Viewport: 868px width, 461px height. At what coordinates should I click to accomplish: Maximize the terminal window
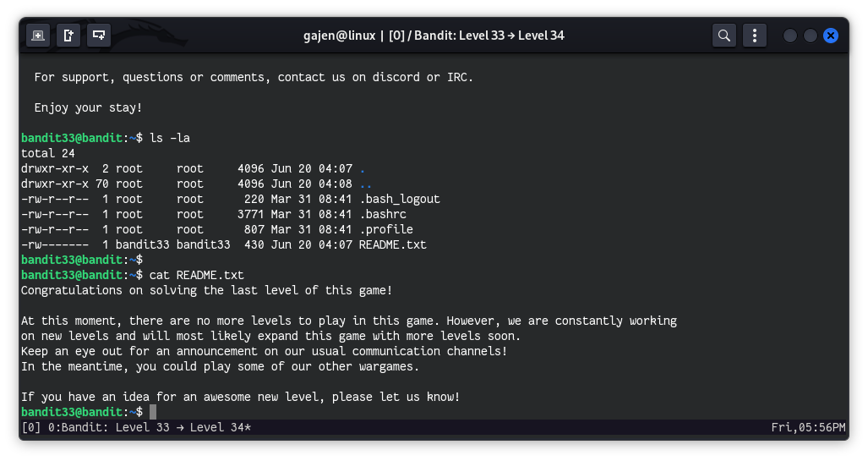coord(811,36)
